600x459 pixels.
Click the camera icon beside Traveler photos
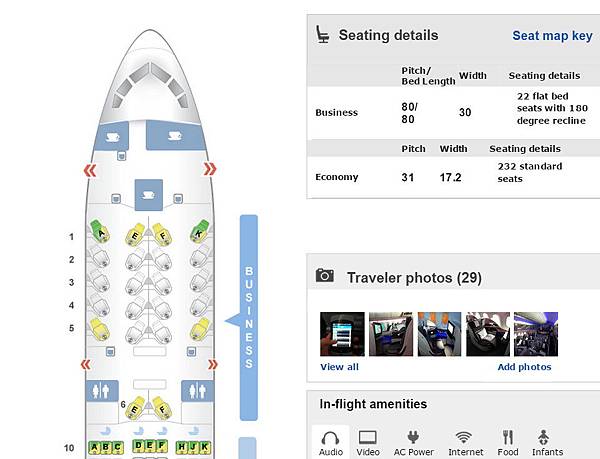click(324, 276)
